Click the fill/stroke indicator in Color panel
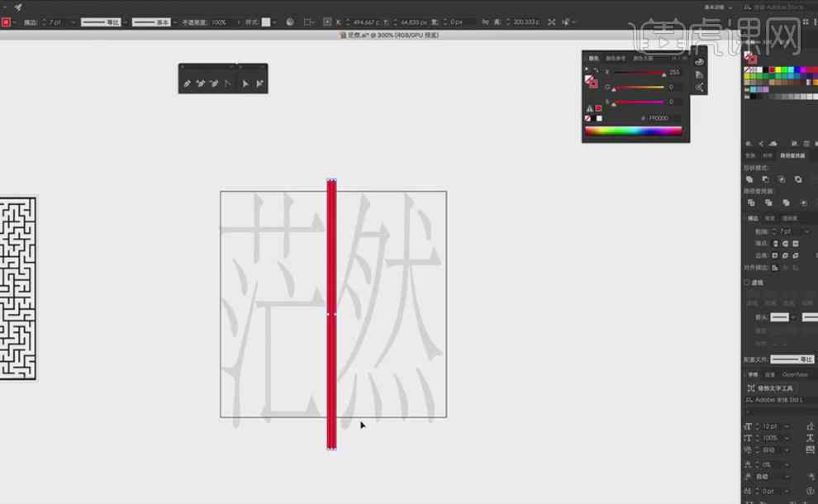 pos(591,82)
